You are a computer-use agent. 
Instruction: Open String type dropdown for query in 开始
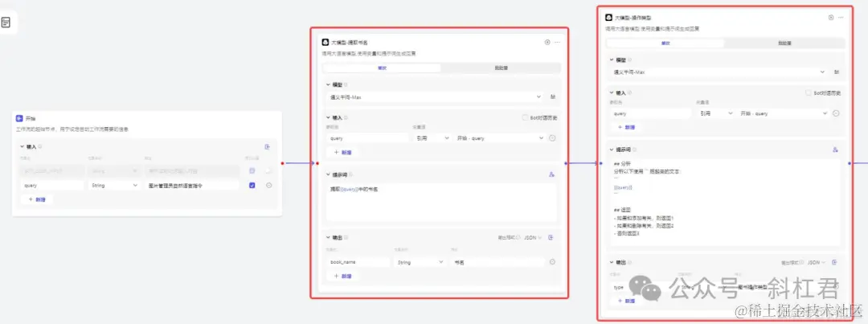(x=114, y=186)
